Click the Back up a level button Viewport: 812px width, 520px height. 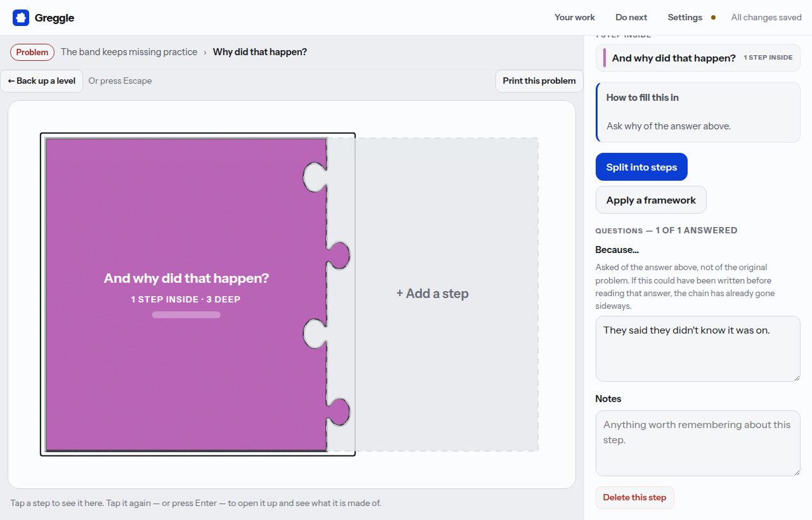coord(42,81)
